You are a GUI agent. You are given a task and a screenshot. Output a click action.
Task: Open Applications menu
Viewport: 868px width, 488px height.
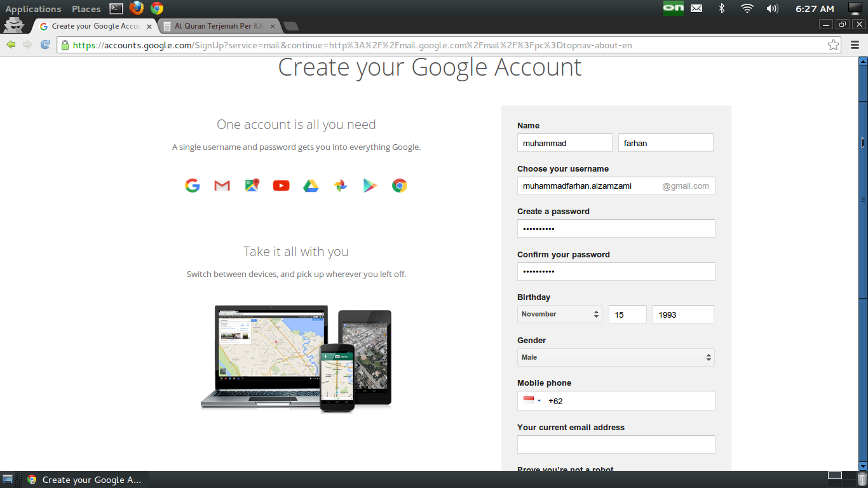34,9
